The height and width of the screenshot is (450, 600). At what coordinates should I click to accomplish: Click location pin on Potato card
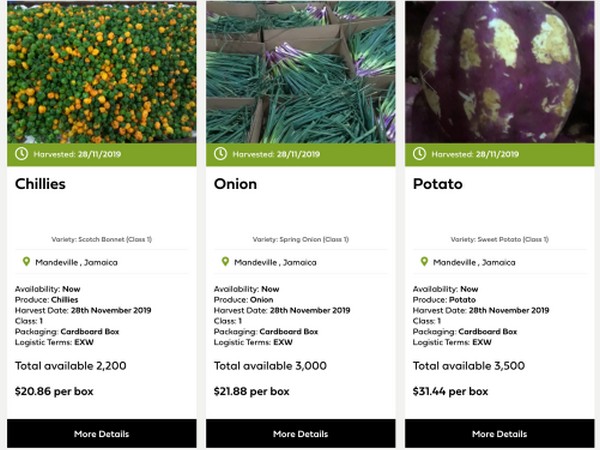[x=423, y=262]
